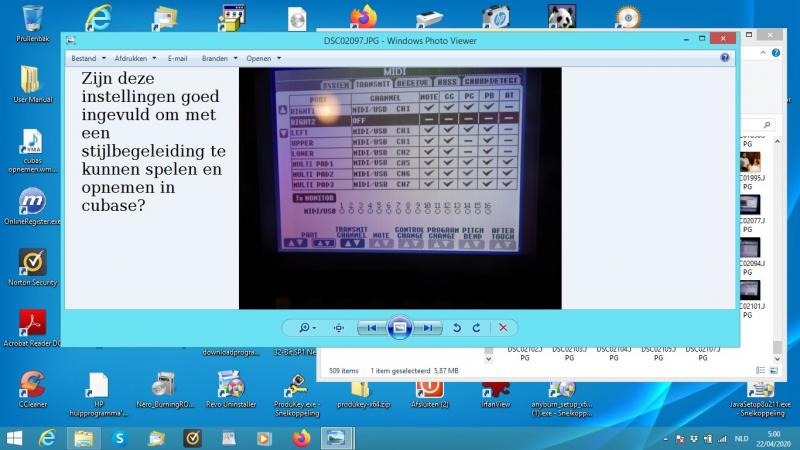
Task: Click the network tray icon
Action: (722, 439)
